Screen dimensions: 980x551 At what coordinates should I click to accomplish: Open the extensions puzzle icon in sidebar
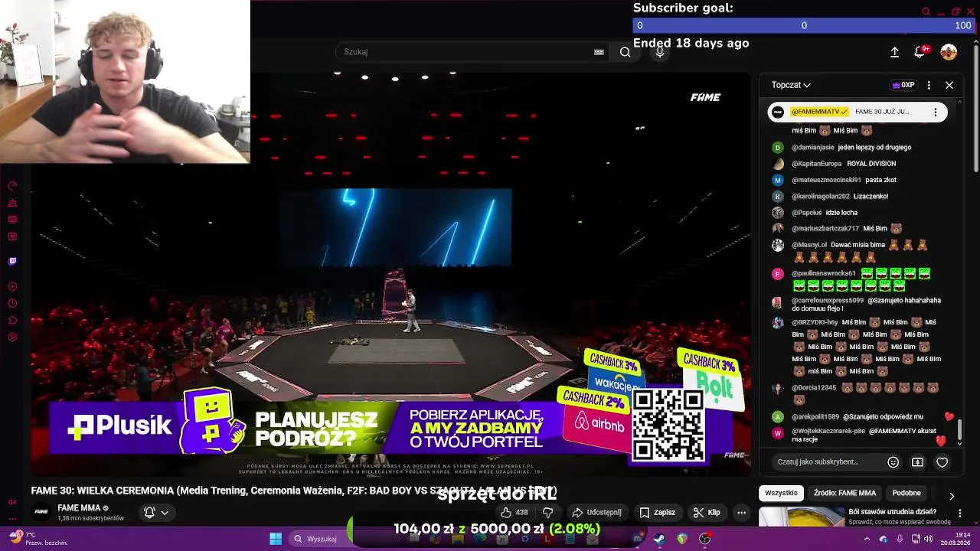click(12, 320)
